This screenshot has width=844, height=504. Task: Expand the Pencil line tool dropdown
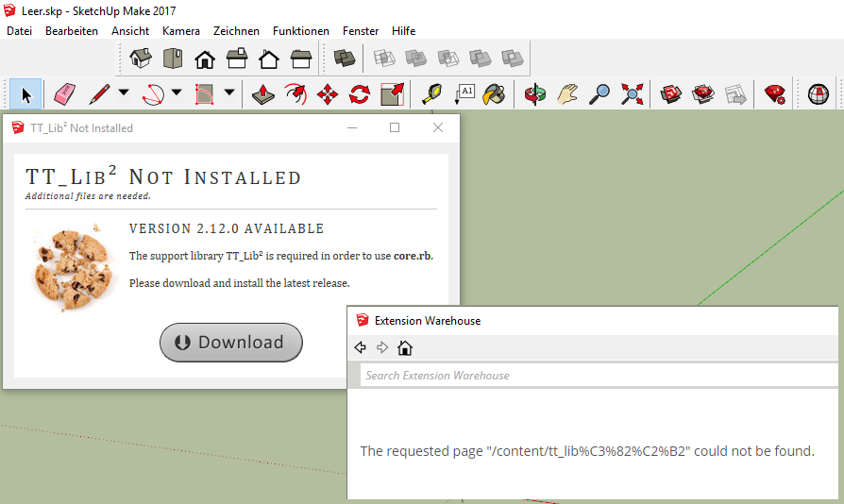coord(124,94)
